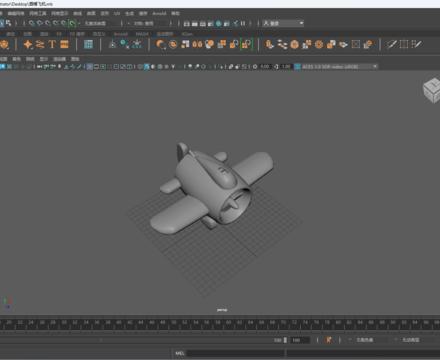Image resolution: width=440 pixels, height=360 pixels.
Task: Open the workspace dropdown in status line
Action: coord(283,23)
